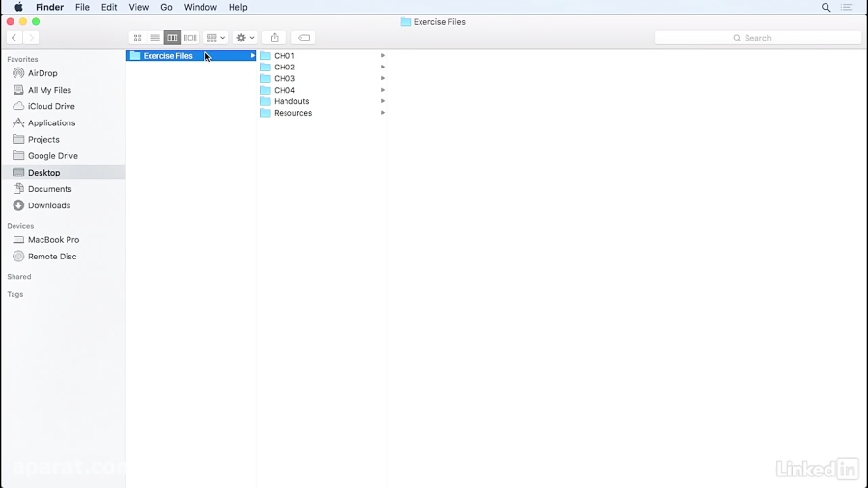This screenshot has width=868, height=488.
Task: Go to Applications in sidebar
Action: click(51, 123)
